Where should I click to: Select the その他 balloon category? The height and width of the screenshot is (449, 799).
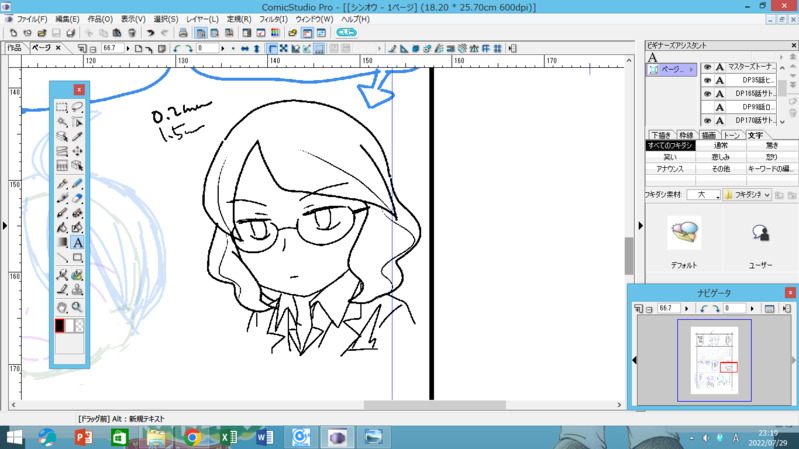click(x=721, y=169)
